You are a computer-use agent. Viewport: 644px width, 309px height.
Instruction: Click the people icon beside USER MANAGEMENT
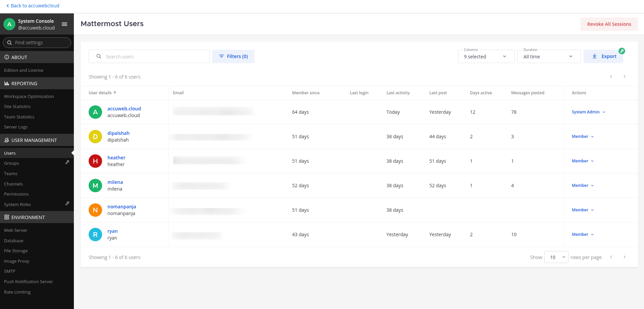(7, 140)
